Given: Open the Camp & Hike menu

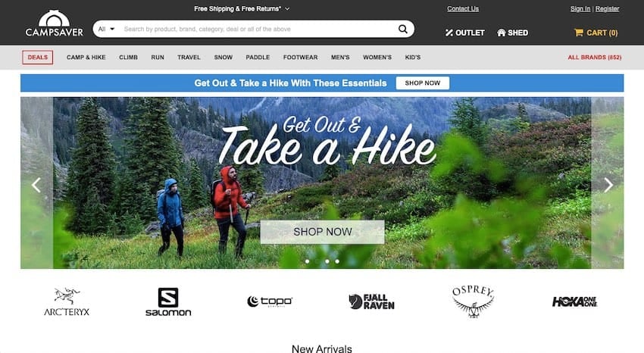Looking at the screenshot, I should 86,58.
